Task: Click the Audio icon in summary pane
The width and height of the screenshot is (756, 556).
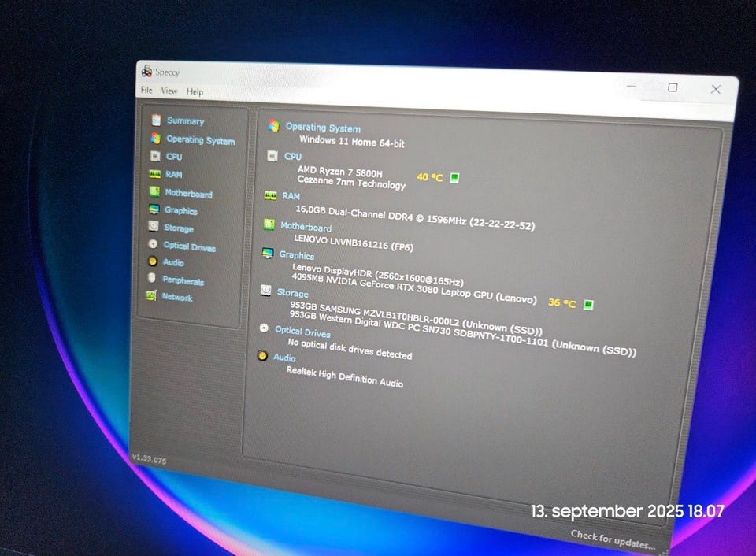Action: [262, 356]
